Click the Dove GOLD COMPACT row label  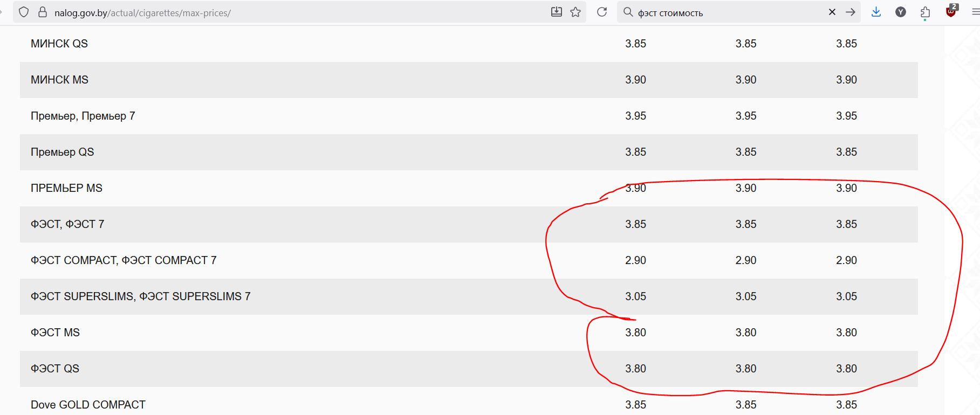point(88,405)
